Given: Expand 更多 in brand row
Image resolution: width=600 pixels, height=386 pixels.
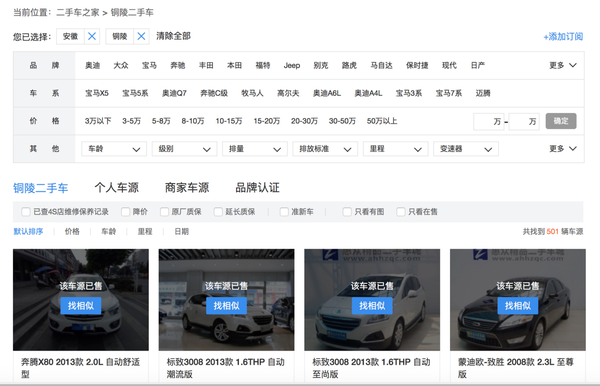Looking at the screenshot, I should click(562, 65).
